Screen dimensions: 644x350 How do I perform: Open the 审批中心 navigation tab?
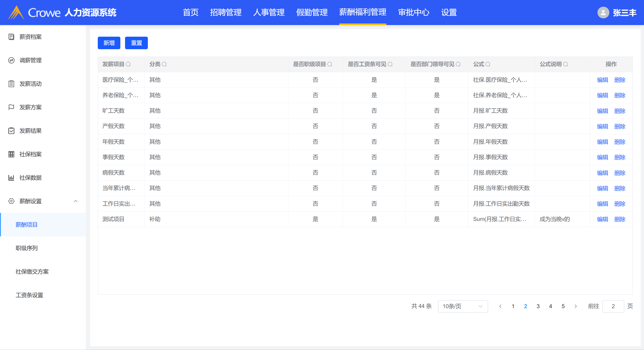(414, 13)
